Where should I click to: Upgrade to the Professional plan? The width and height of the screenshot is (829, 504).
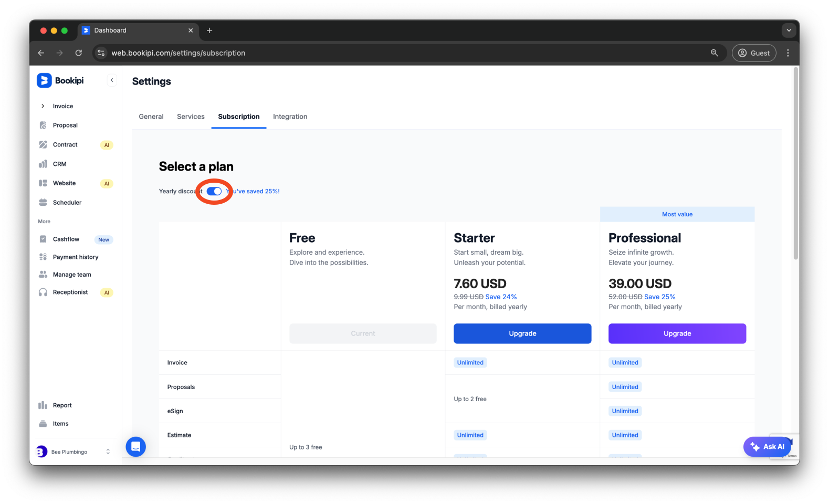click(677, 333)
